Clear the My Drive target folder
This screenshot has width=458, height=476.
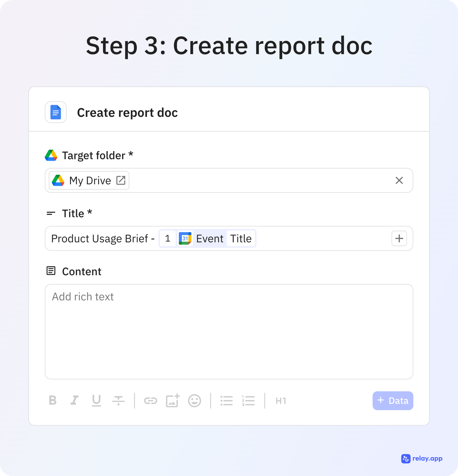399,180
